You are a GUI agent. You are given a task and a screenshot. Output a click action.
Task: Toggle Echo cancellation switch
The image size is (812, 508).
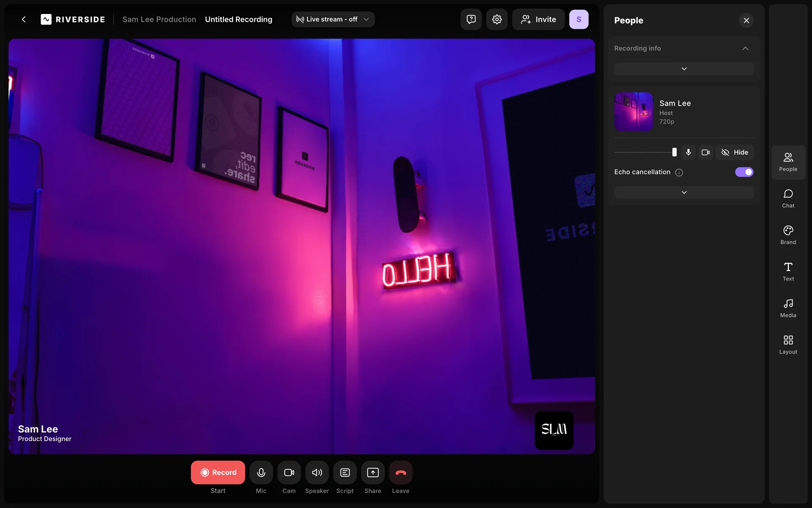tap(744, 172)
